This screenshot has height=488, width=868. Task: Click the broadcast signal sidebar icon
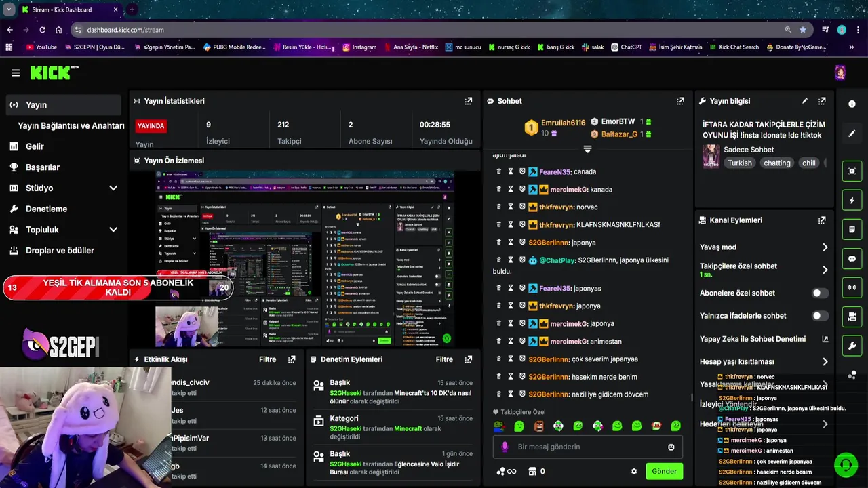pos(852,287)
